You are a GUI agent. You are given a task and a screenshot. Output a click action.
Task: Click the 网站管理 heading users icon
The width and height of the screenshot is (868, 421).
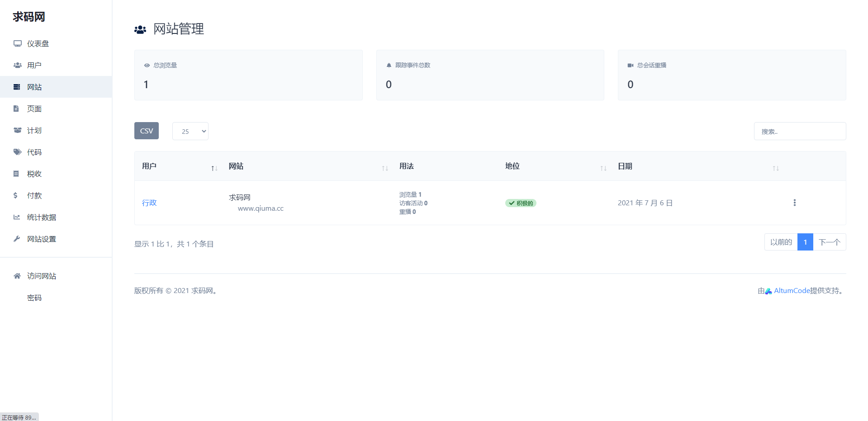point(140,30)
